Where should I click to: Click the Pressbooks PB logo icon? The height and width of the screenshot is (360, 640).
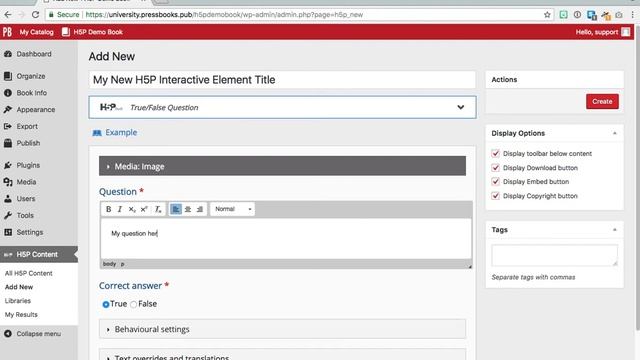[x=7, y=32]
